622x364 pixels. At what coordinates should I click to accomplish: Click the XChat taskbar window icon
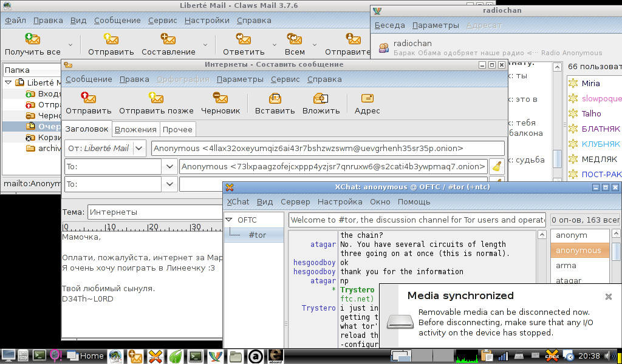coord(155,356)
